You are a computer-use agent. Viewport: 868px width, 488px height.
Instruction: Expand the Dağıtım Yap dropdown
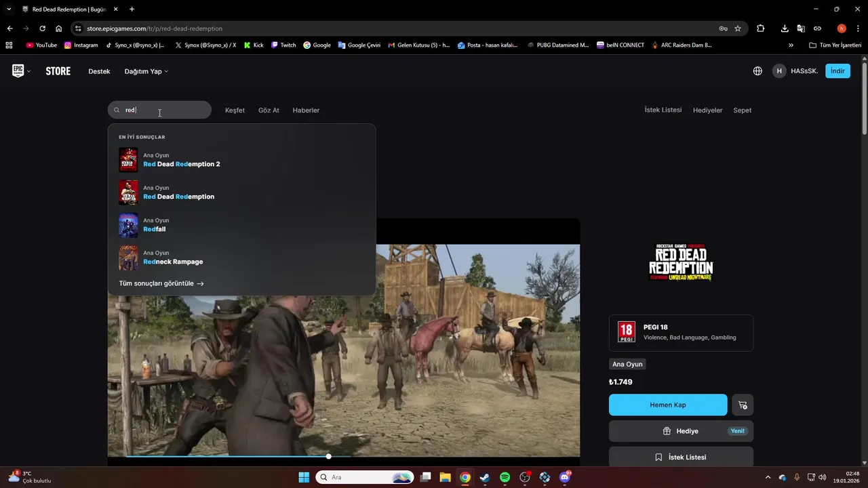pyautogui.click(x=146, y=71)
